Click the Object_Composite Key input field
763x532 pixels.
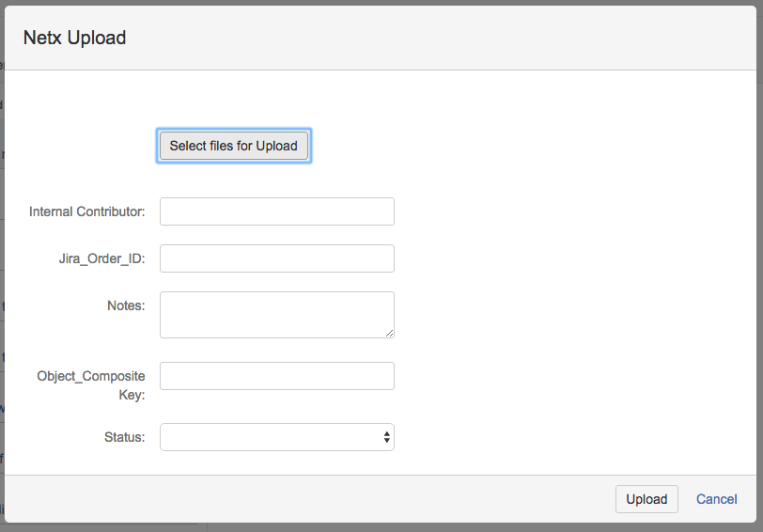pyautogui.click(x=277, y=376)
